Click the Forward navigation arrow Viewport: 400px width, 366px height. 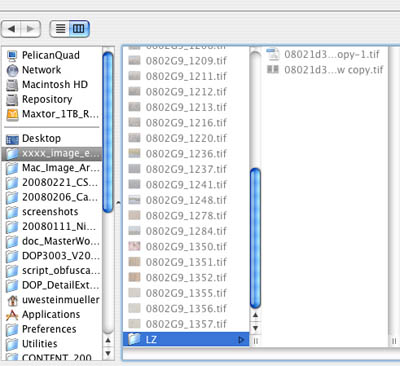pos(31,29)
